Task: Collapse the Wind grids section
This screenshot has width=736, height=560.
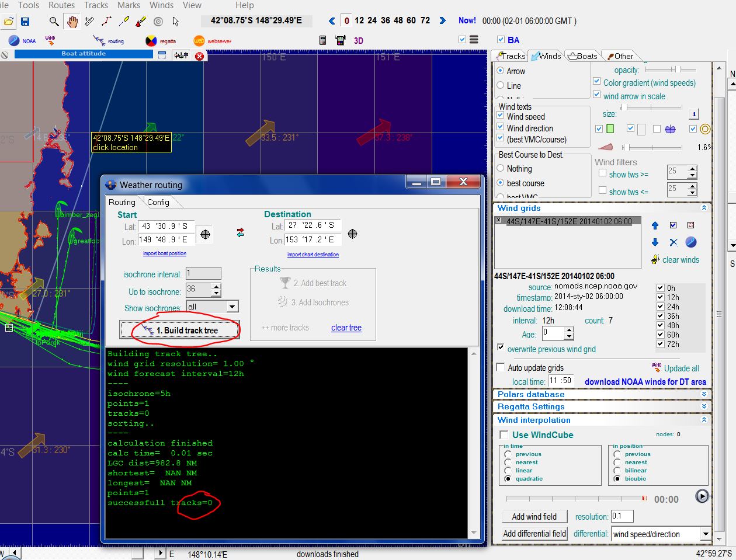Action: tap(704, 208)
